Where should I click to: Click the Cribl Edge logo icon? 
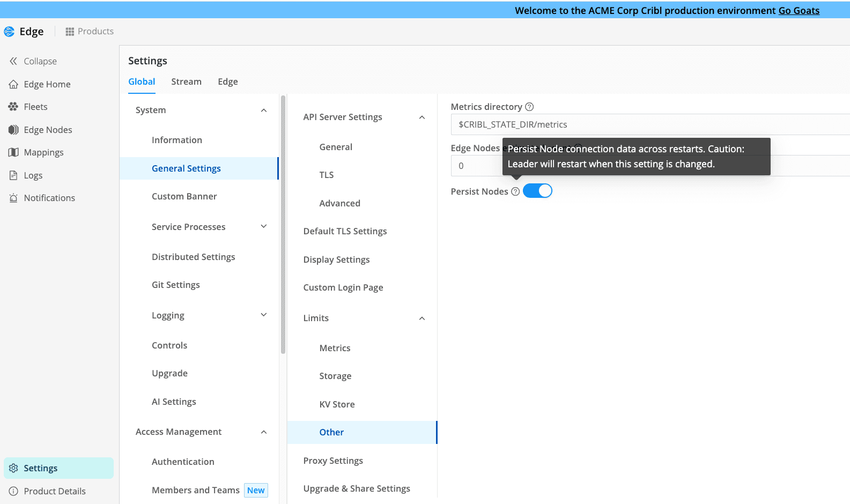(x=9, y=32)
